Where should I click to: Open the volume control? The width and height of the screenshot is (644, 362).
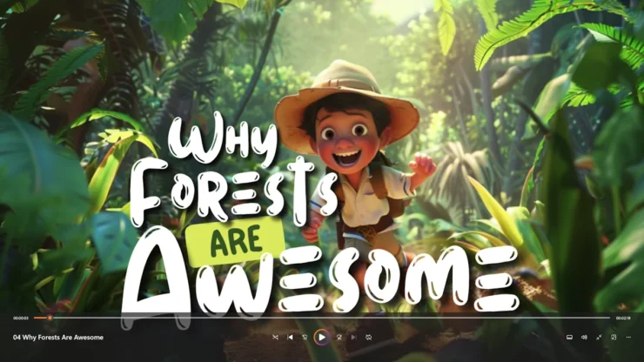[584, 338]
